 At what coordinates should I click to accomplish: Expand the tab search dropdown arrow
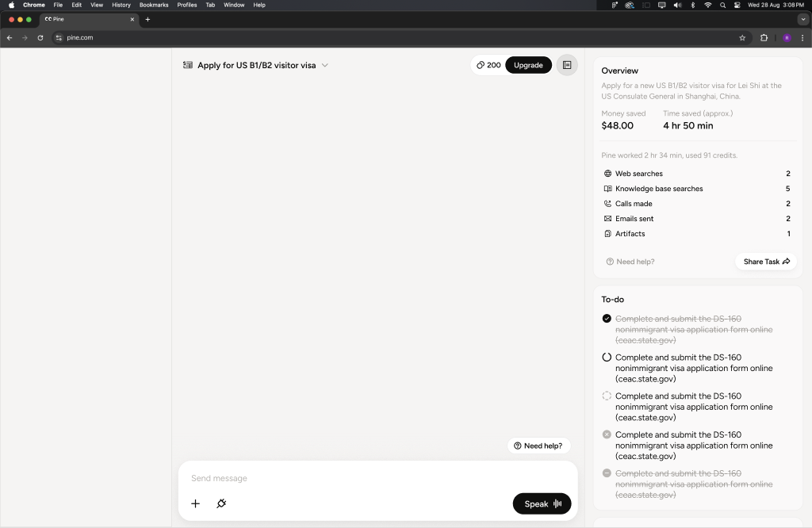coord(803,19)
